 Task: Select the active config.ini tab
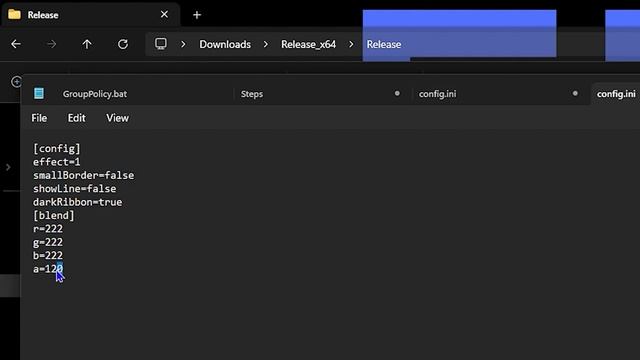pyautogui.click(x=616, y=94)
